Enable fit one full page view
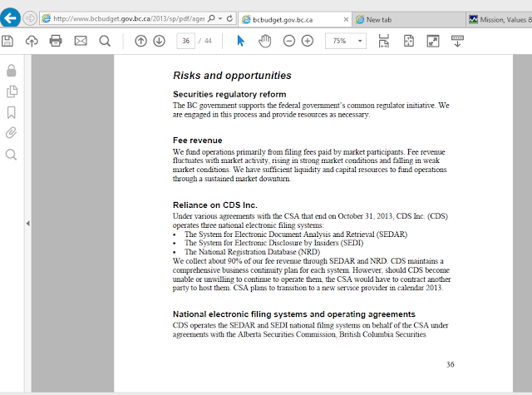 pyautogui.click(x=409, y=41)
